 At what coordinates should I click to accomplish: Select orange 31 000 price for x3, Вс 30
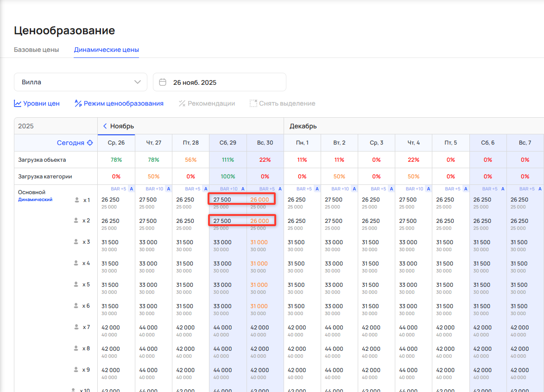(x=259, y=242)
